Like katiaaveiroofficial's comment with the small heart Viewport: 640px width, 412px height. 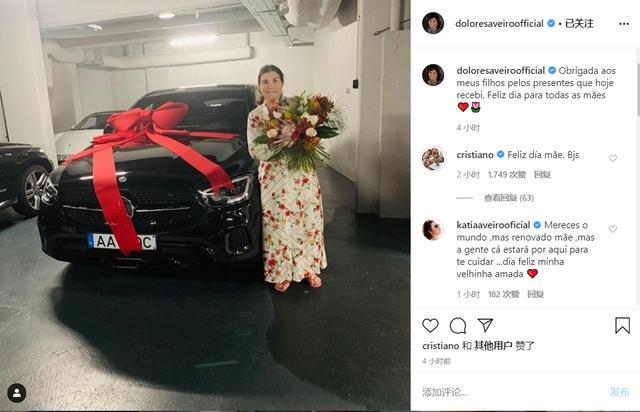pyautogui.click(x=613, y=229)
